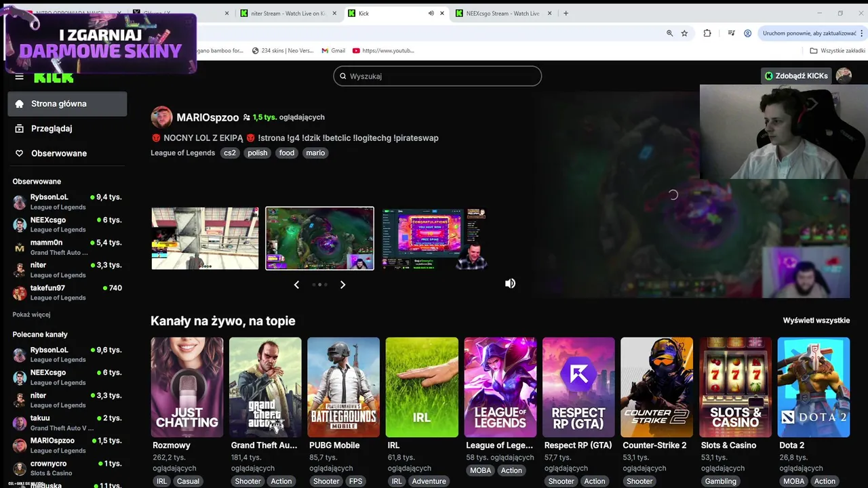Select the active Kick browser tab
This screenshot has height=488, width=868.
(396, 13)
